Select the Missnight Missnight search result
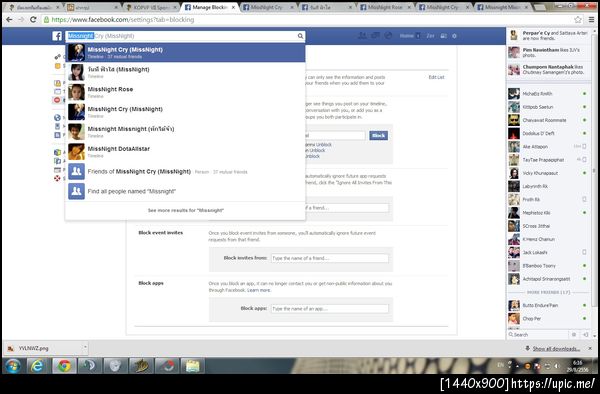The width and height of the screenshot is (600, 394). tap(185, 132)
